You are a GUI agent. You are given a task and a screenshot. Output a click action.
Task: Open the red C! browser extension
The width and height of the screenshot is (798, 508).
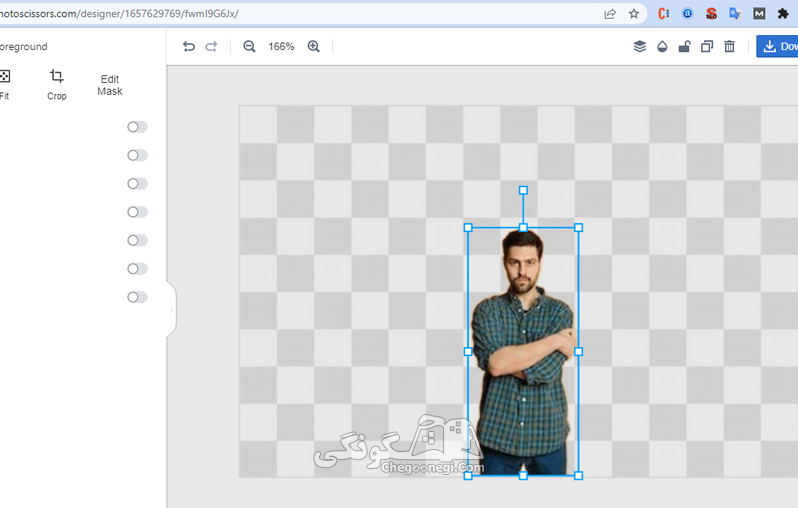[x=664, y=14]
